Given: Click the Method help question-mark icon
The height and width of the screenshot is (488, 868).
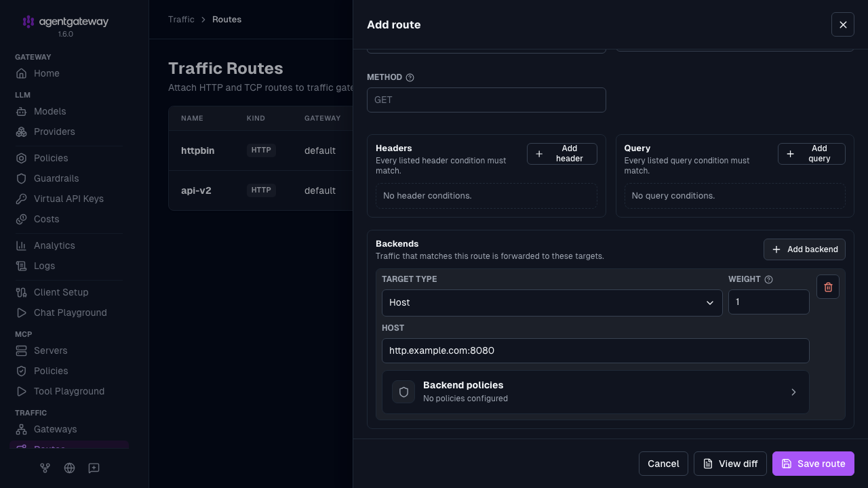Looking at the screenshot, I should (410, 77).
